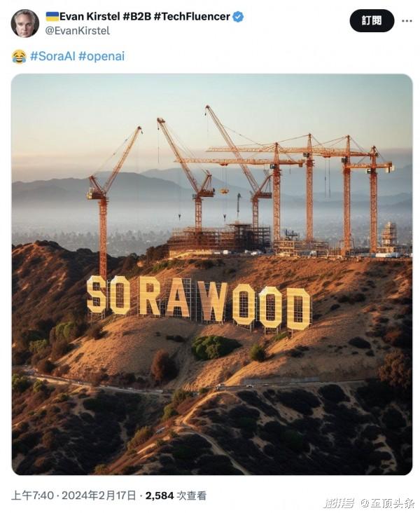Click the blue verified badge
420x513 pixels.
[x=238, y=17]
